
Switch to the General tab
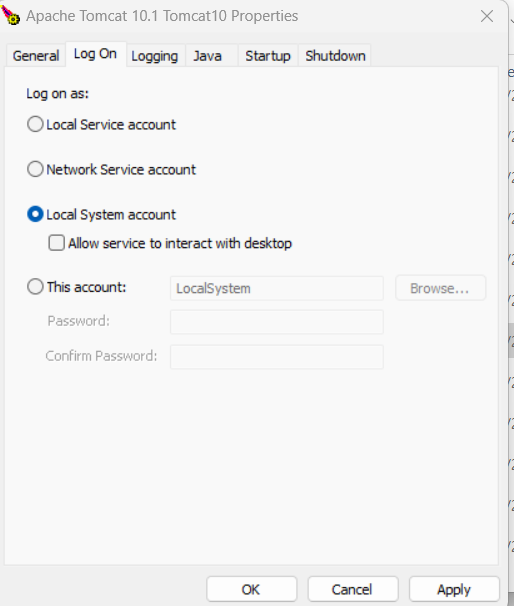(36, 56)
